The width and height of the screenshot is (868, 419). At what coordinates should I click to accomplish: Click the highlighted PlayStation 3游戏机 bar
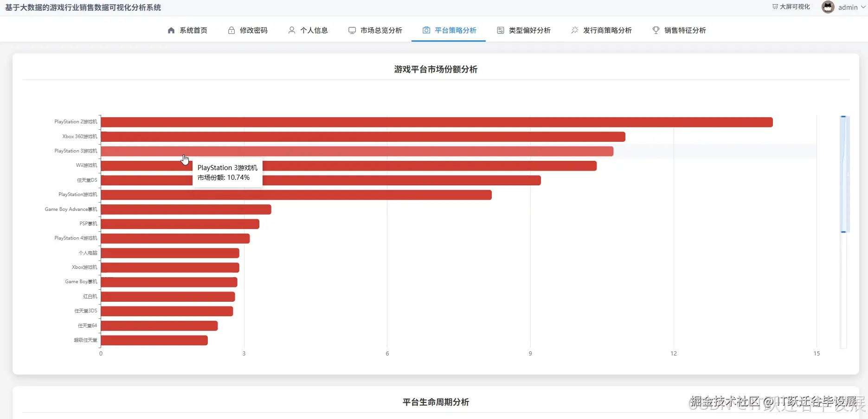pos(357,151)
